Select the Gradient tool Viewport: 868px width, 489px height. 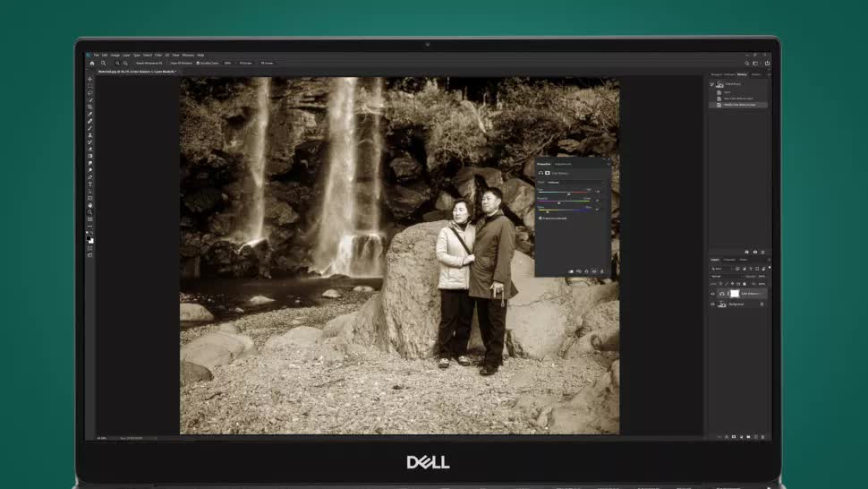pyautogui.click(x=90, y=156)
